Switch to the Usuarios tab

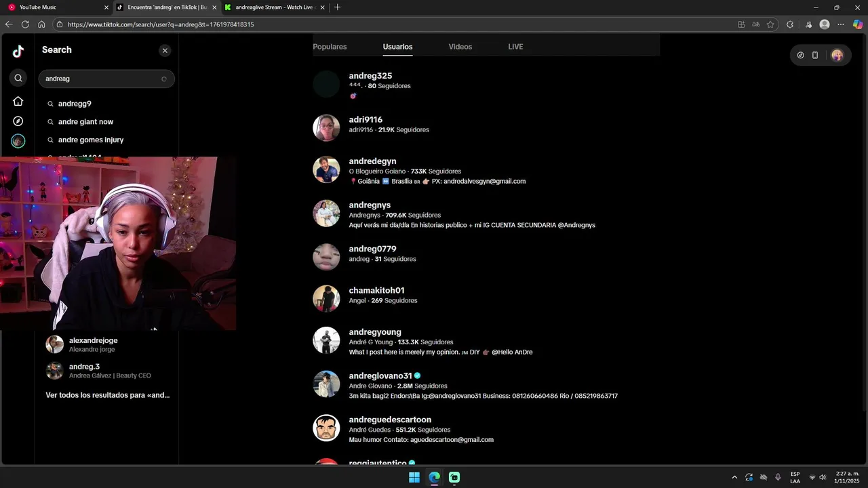[397, 47]
